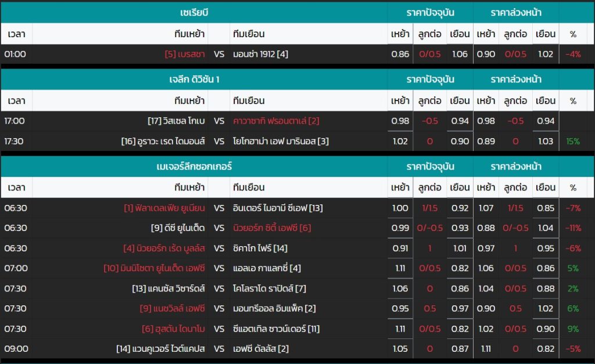Select away team คาวาซากิ ฟรอนตาเล่ [2]

(x=276, y=121)
